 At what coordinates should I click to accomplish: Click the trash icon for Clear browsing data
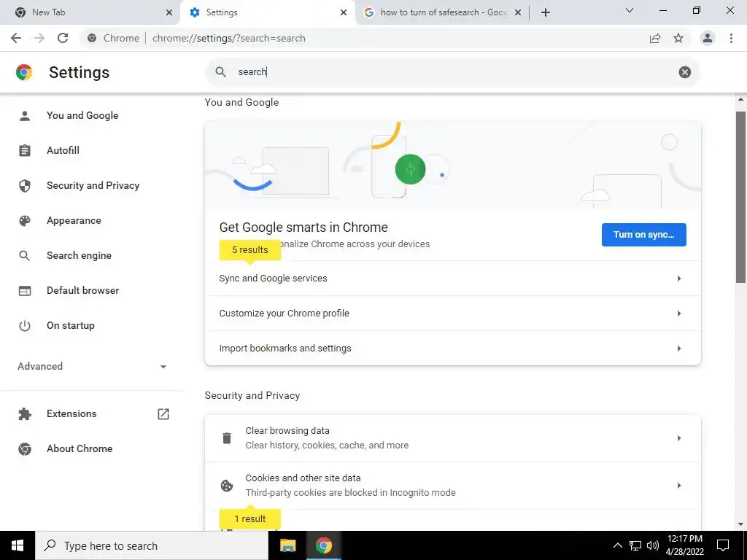227,438
